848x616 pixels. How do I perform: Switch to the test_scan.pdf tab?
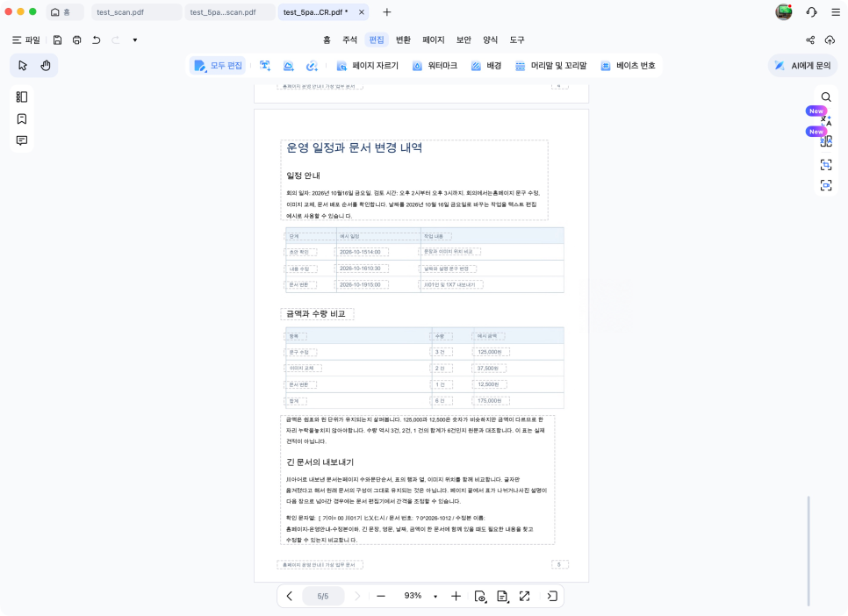(136, 12)
